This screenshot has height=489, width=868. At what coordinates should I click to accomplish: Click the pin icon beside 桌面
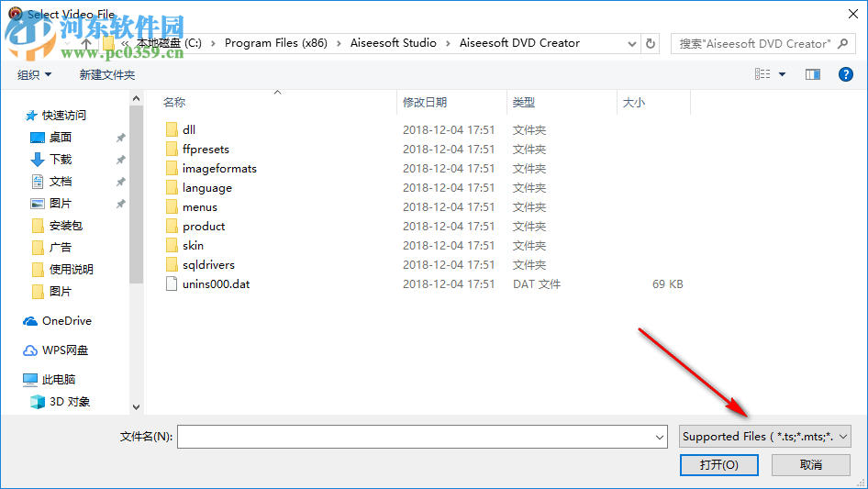click(x=121, y=138)
